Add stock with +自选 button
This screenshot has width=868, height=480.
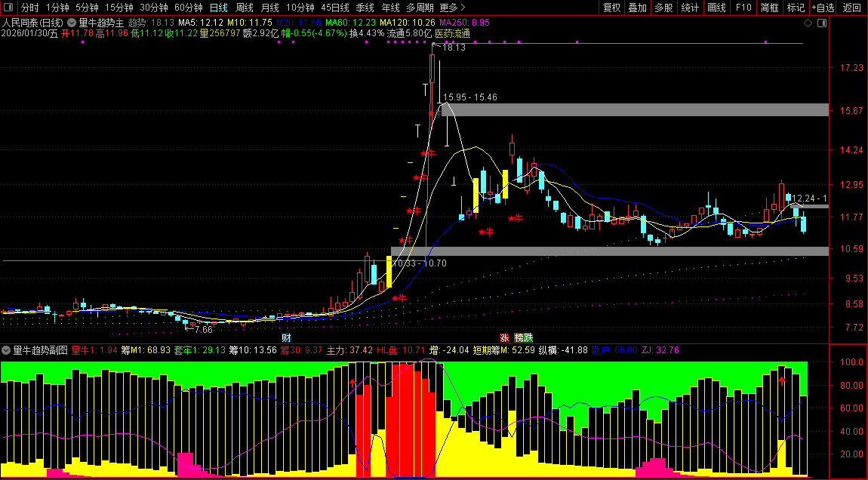click(823, 8)
